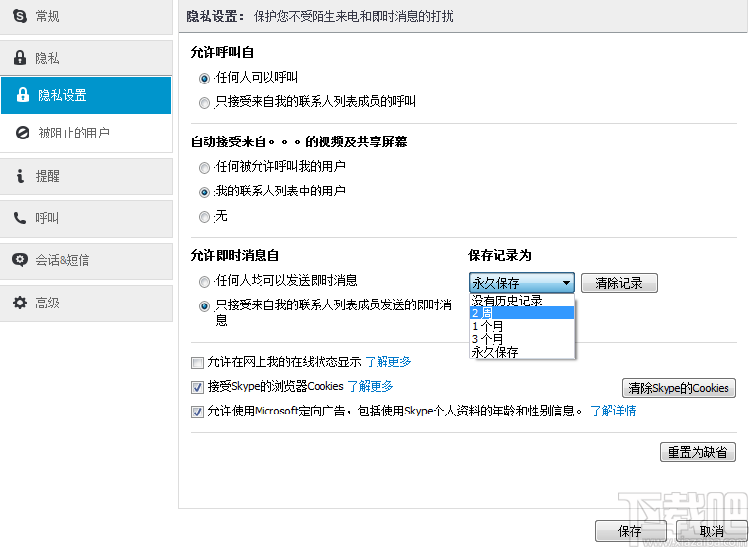The width and height of the screenshot is (756, 552).
Task: Open the 会话&短信 section
Action: click(x=87, y=260)
